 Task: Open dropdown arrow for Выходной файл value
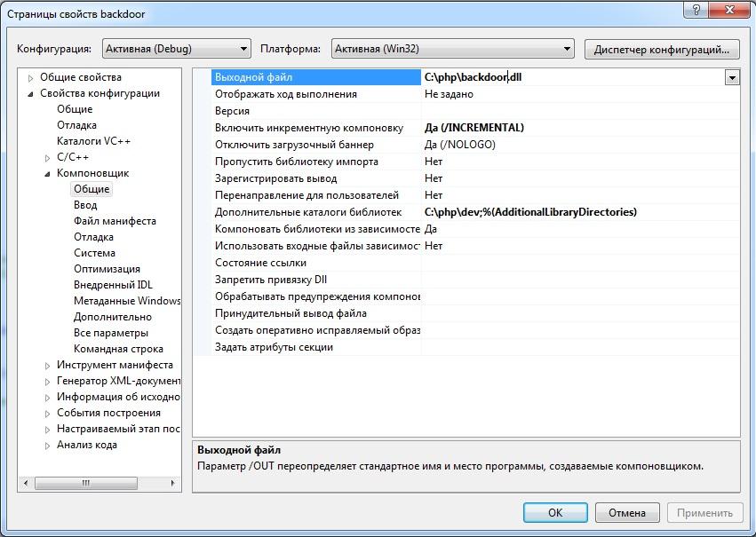732,77
